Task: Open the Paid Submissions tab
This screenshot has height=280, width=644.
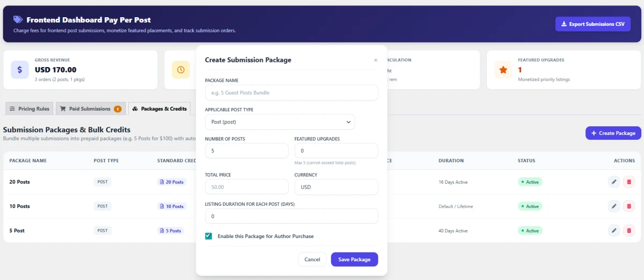Action: point(91,109)
